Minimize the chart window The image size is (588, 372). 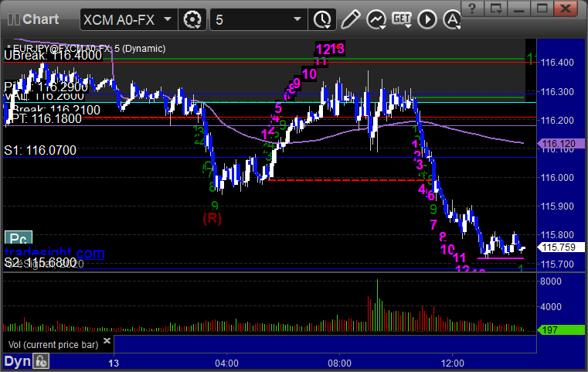(x=519, y=9)
